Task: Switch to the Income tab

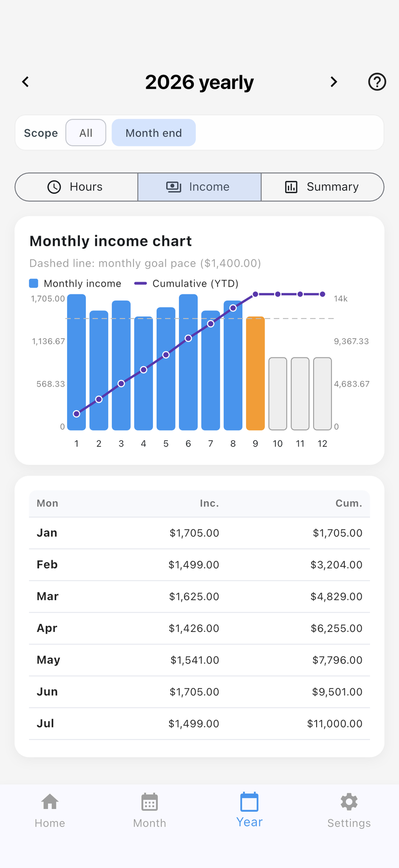Action: tap(199, 187)
